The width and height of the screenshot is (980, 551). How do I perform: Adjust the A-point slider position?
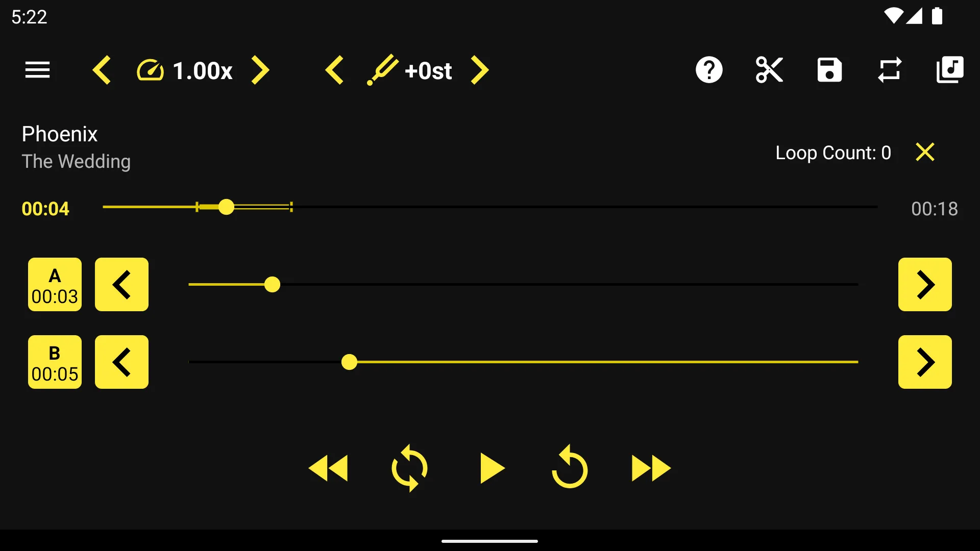pos(272,284)
